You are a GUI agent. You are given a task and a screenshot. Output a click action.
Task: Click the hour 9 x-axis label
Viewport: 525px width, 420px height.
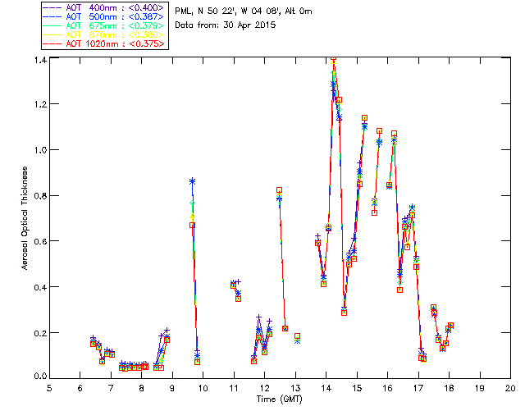point(172,388)
